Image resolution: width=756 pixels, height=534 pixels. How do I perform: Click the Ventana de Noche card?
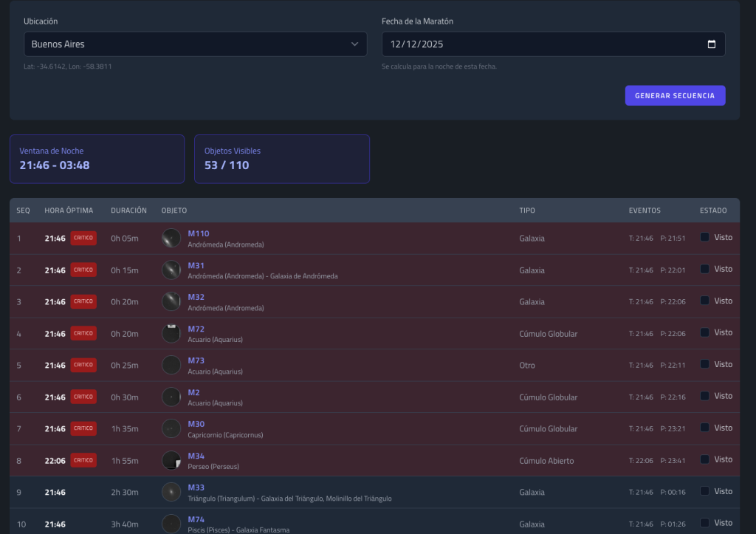[x=97, y=160]
